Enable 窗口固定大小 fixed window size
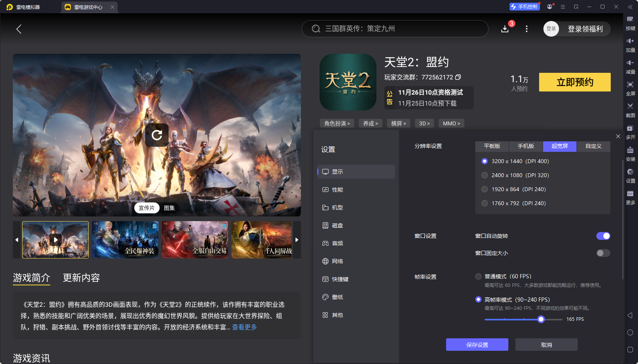Viewport: 638px width, 364px height. point(603,253)
